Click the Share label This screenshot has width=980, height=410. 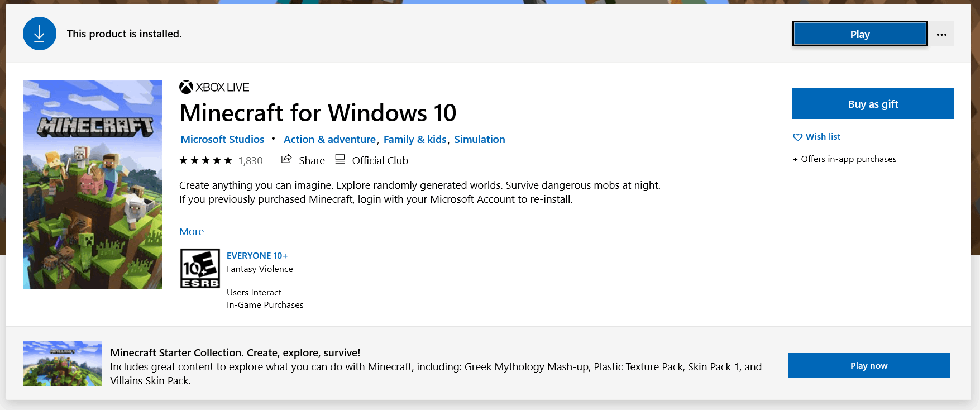coord(312,161)
